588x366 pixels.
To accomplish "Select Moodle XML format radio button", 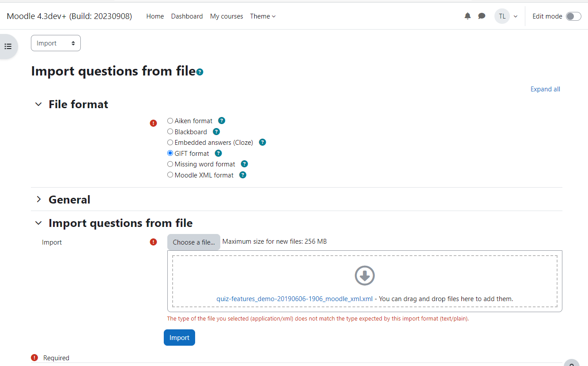I will click(170, 175).
